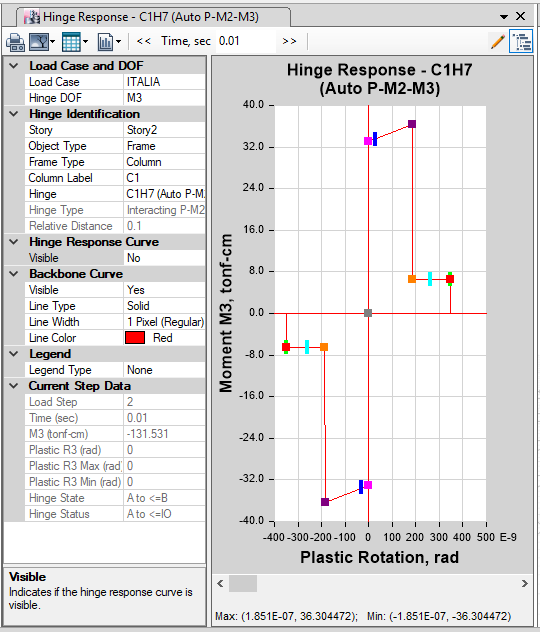This screenshot has height=632, width=540.
Task: Click Backbone Curve Visible Yes value
Action: click(x=164, y=290)
